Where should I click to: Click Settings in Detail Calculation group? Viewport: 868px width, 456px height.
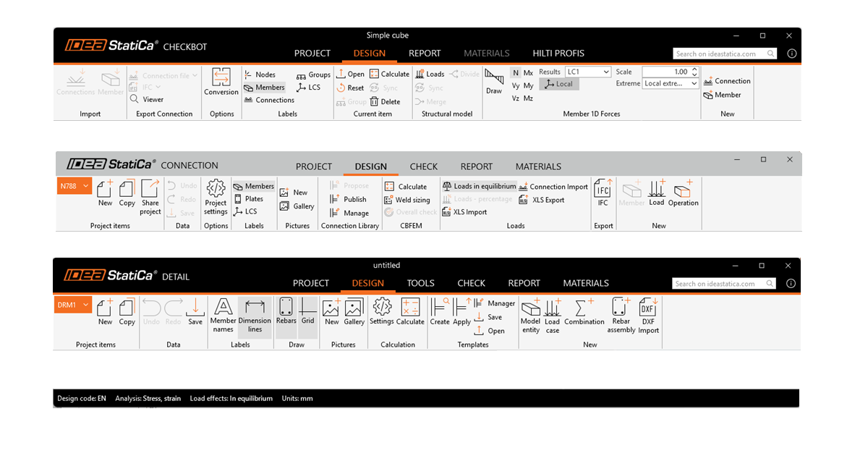(381, 312)
